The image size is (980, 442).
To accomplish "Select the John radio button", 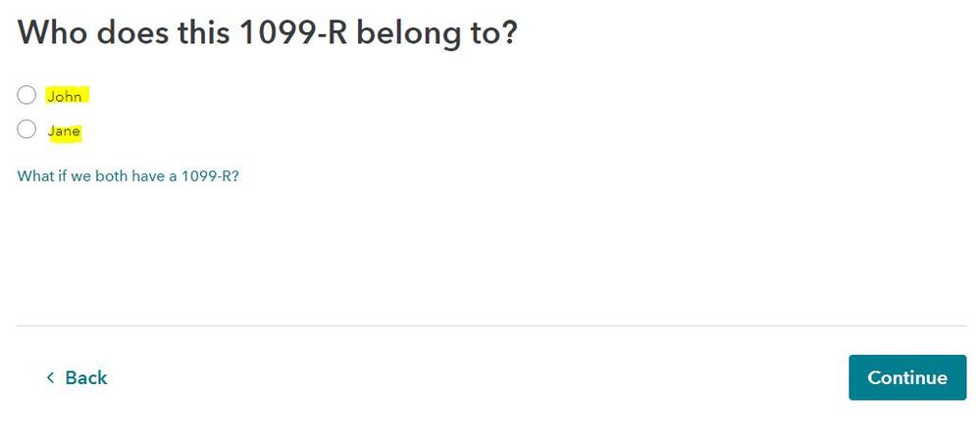I will pos(26,95).
